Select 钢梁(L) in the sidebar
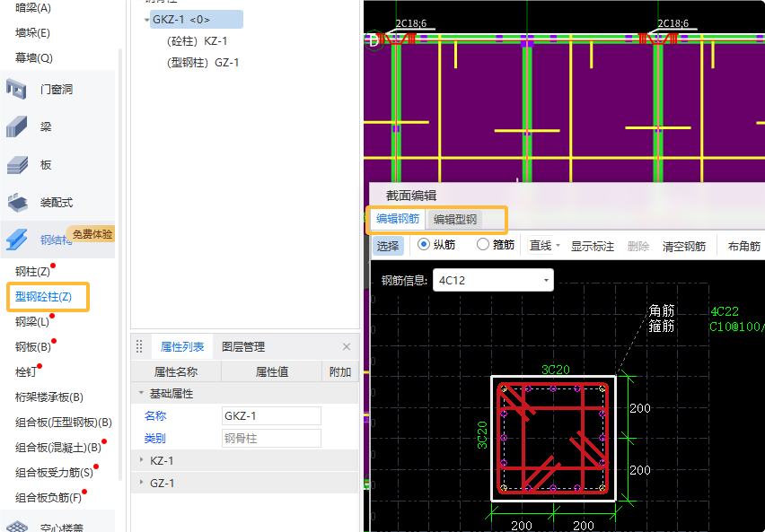The width and height of the screenshot is (765, 532). click(32, 322)
